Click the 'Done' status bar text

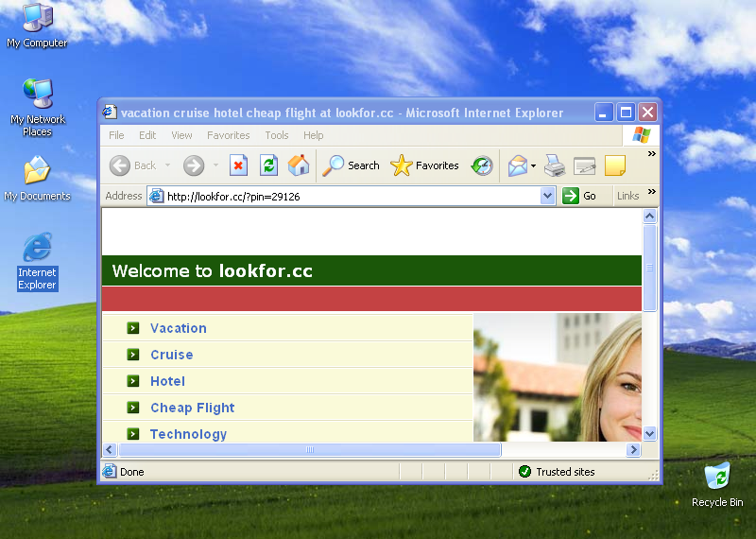(x=132, y=472)
